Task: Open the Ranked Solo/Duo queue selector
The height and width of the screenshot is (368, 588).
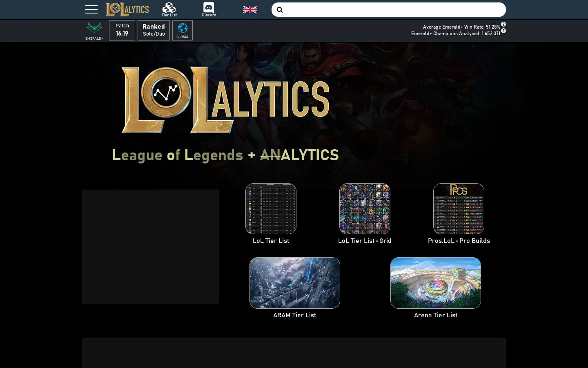Action: tap(154, 30)
